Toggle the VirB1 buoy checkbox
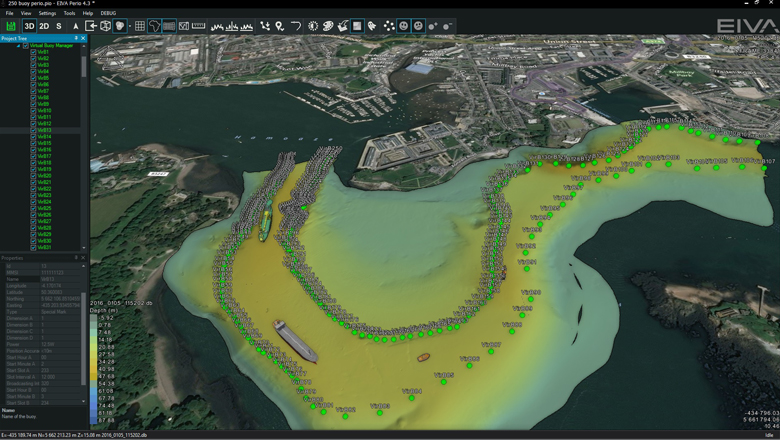The height and width of the screenshot is (440, 780). click(x=33, y=52)
